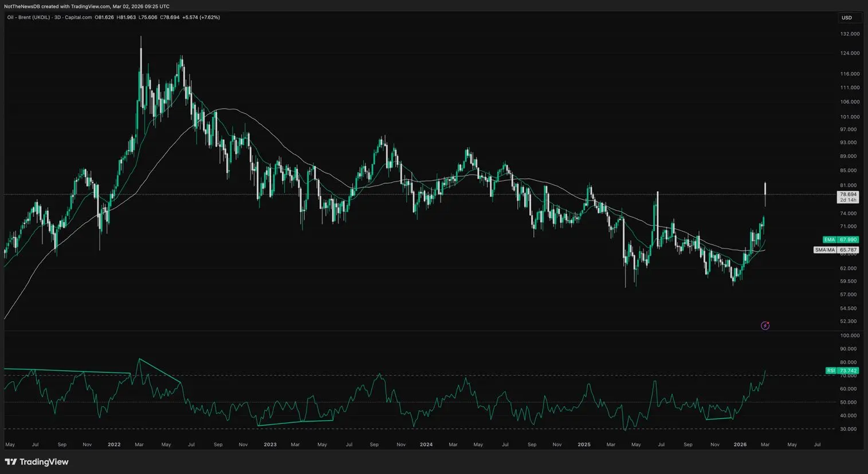Click the 2026 year marker on the time axis
The image size is (868, 474).
click(740, 444)
